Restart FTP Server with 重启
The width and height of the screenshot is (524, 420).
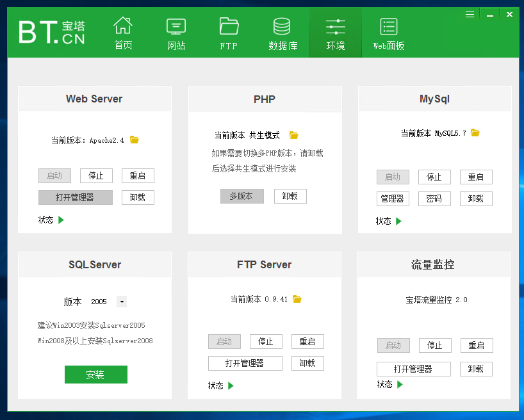click(x=307, y=341)
